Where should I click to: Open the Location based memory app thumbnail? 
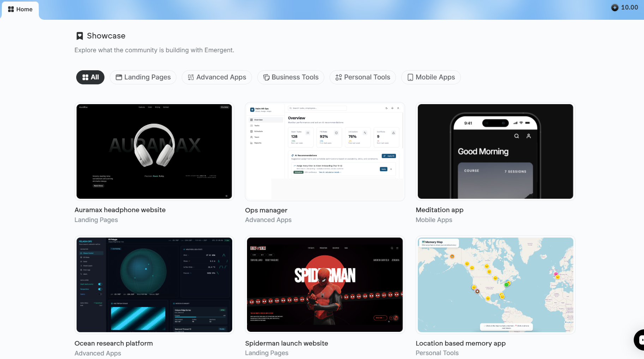[x=495, y=285]
